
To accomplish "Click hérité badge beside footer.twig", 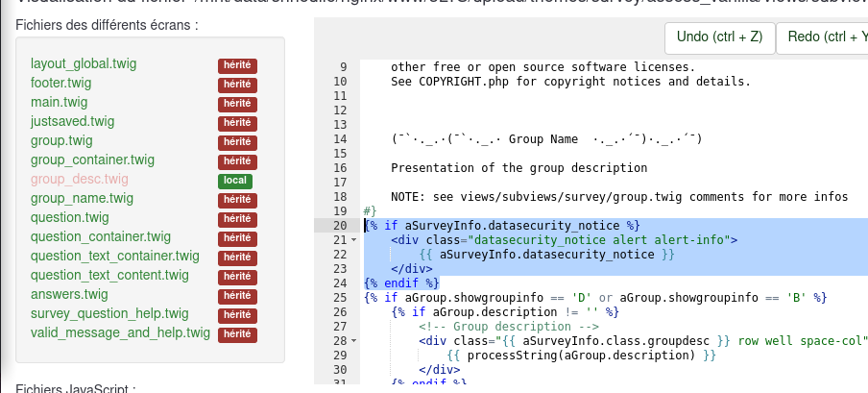I will point(237,85).
